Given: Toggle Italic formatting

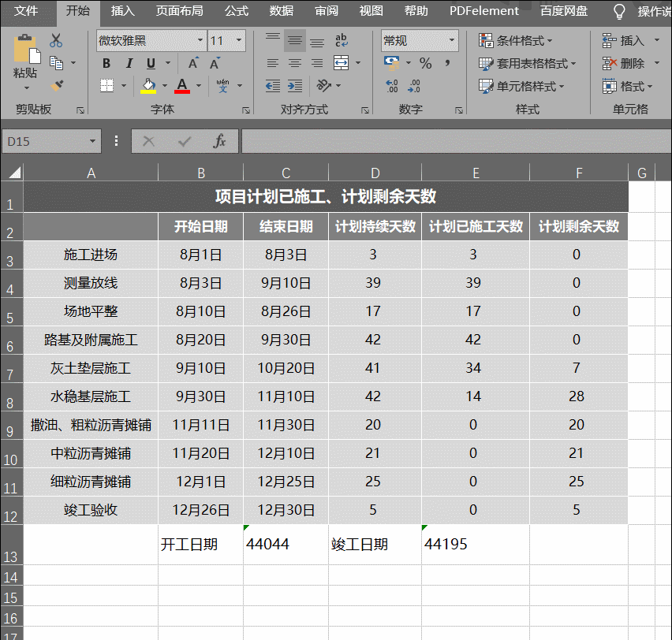Looking at the screenshot, I should pyautogui.click(x=129, y=63).
